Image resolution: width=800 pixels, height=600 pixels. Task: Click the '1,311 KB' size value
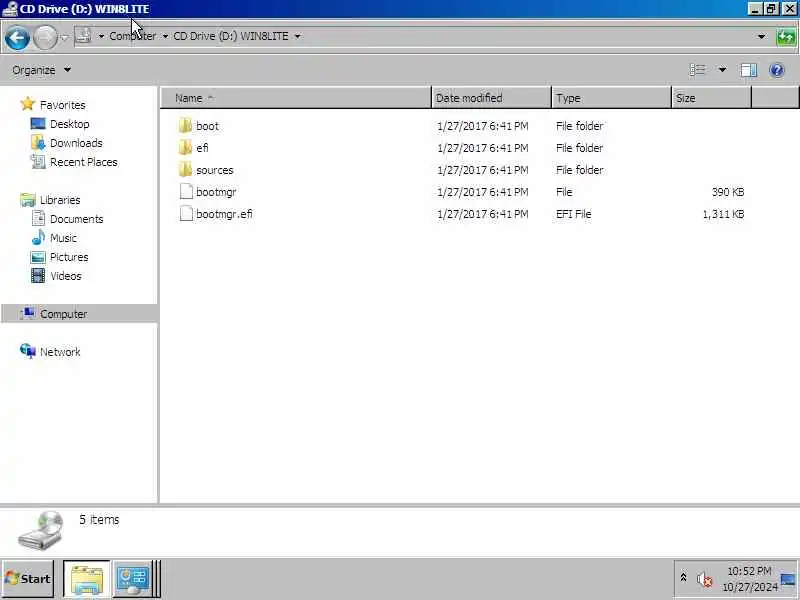pos(723,214)
